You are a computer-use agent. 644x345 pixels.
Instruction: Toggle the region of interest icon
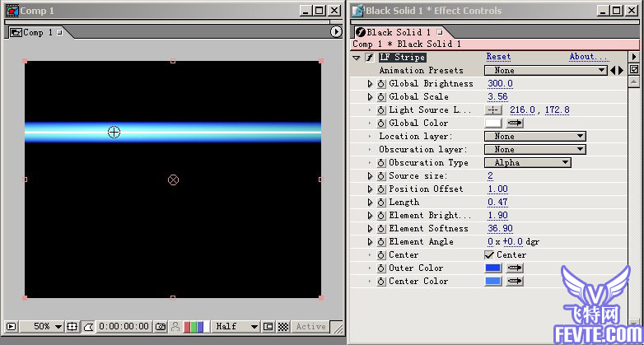[x=268, y=327]
